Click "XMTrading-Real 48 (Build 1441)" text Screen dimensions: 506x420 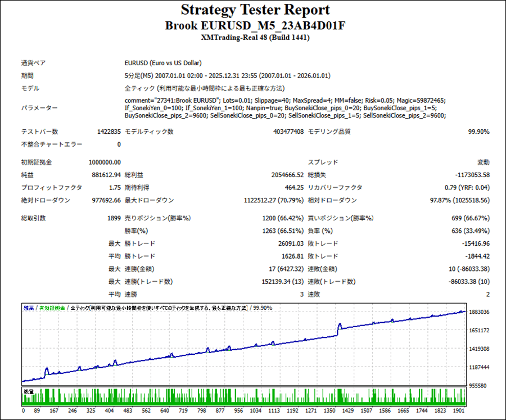pos(255,38)
